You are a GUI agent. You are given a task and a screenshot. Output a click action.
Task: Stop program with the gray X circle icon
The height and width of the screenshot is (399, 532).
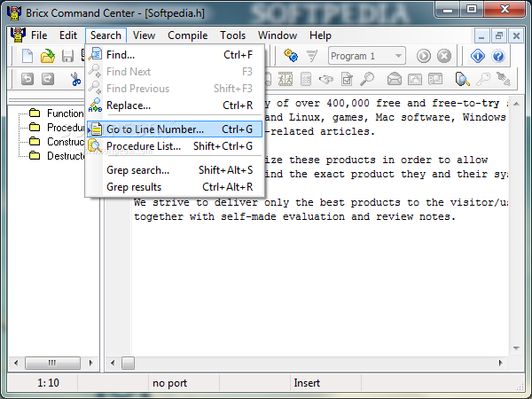point(444,56)
